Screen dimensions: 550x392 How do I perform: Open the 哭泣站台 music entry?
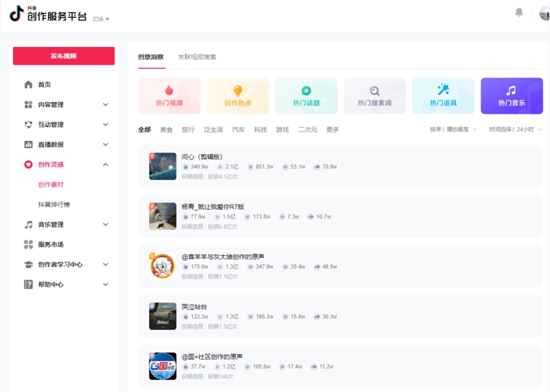[x=194, y=307]
